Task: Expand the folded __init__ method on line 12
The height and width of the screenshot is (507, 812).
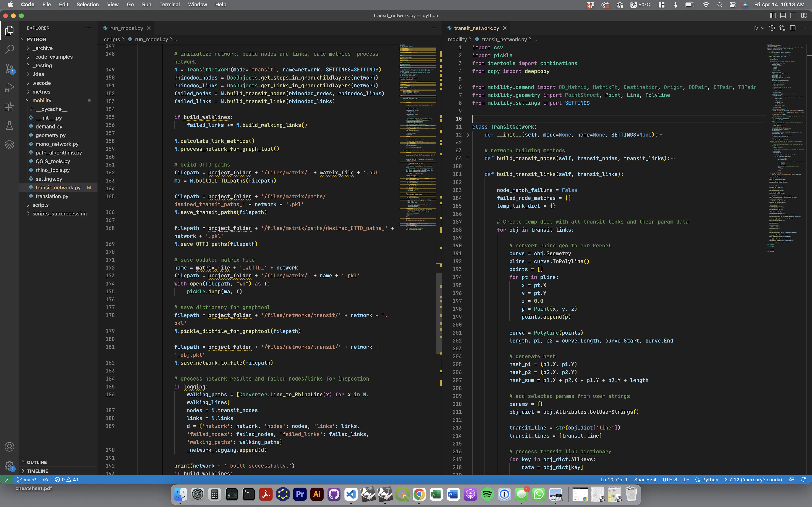Action: (468, 135)
